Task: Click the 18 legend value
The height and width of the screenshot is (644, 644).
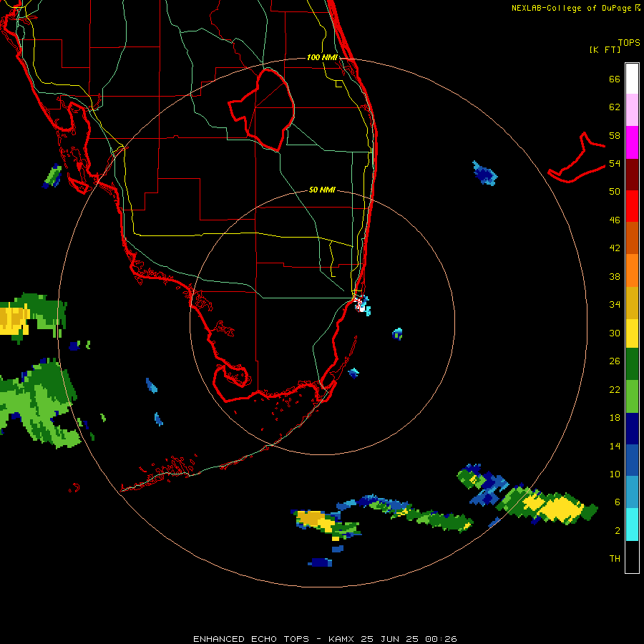Action: coord(615,418)
